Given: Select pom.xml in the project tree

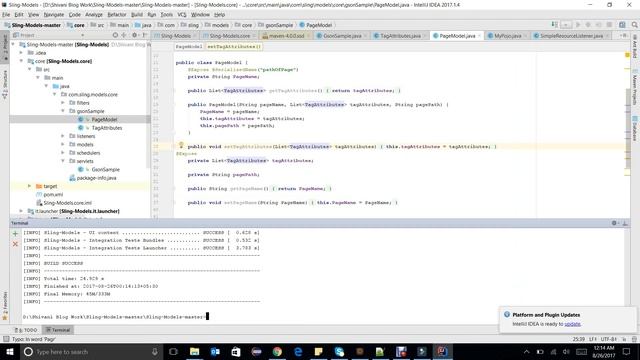Looking at the screenshot, I should click(x=53, y=194).
